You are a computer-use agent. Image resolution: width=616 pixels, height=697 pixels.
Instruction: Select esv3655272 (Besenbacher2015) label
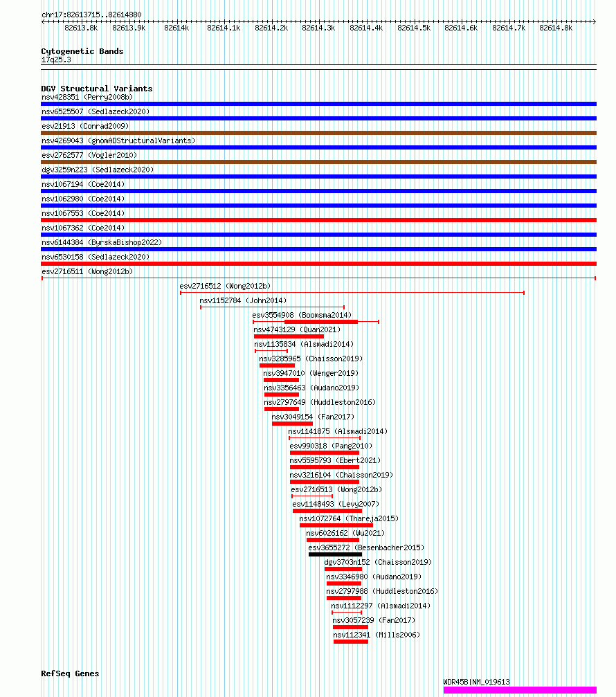[x=366, y=547]
